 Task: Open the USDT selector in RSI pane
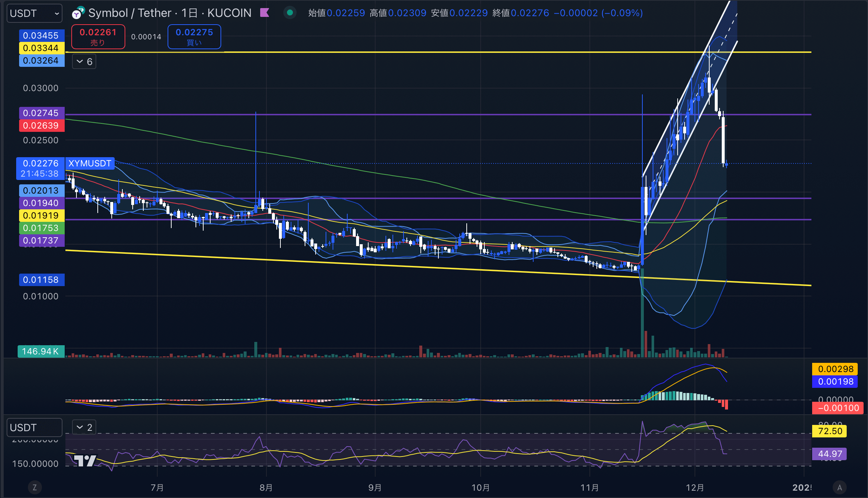(35, 428)
